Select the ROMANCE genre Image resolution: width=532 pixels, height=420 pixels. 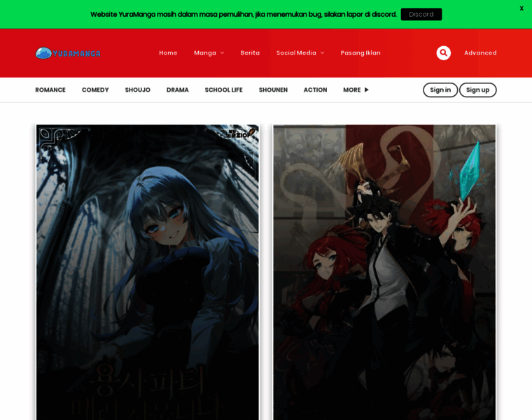pos(50,90)
